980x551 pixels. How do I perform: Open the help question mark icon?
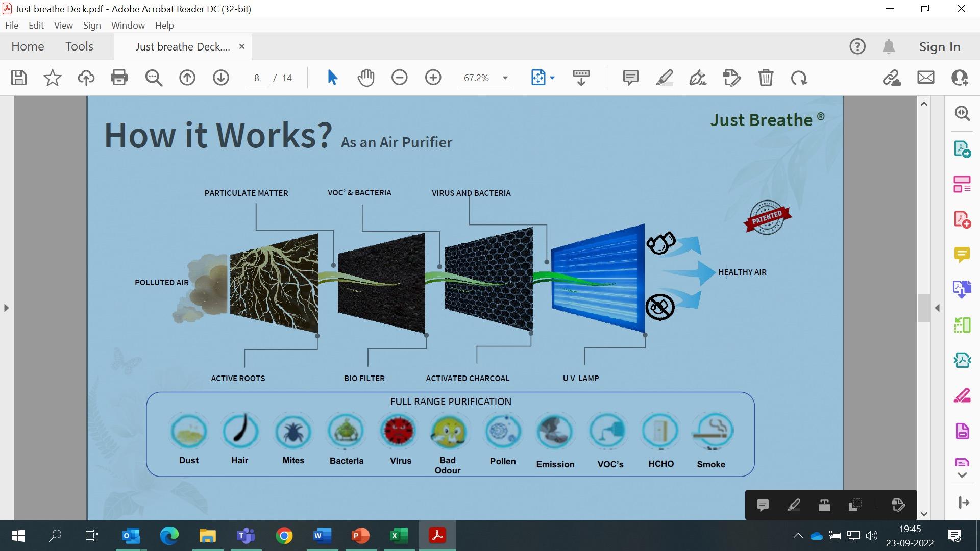857,46
